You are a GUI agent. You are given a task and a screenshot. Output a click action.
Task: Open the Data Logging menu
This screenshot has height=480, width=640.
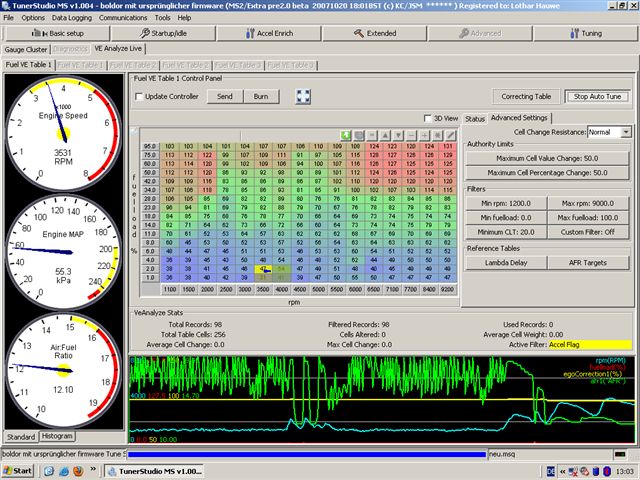[x=71, y=17]
